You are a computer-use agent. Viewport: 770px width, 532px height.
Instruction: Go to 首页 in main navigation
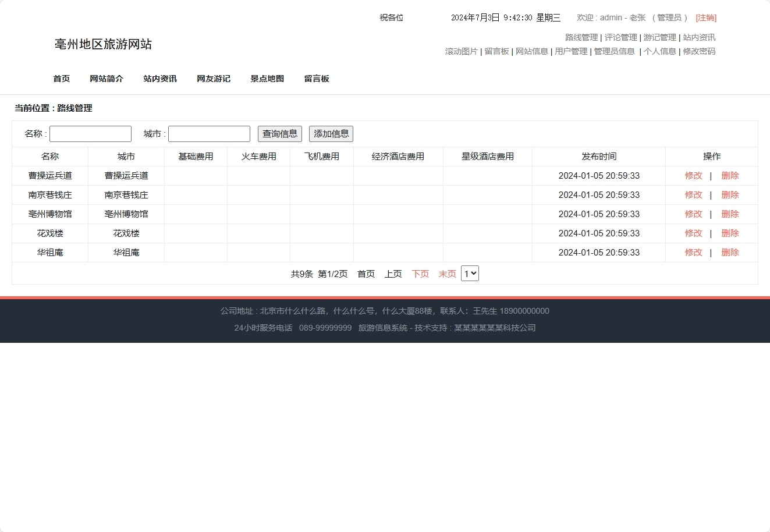tap(62, 79)
